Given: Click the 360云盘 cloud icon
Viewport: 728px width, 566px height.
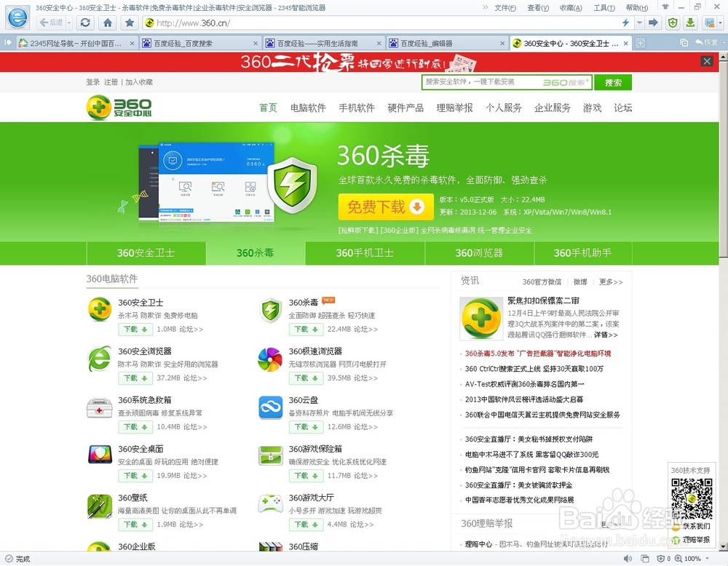Looking at the screenshot, I should (271, 407).
